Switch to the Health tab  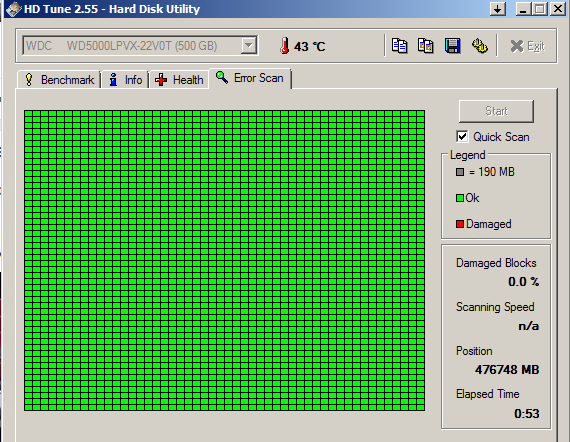[179, 80]
